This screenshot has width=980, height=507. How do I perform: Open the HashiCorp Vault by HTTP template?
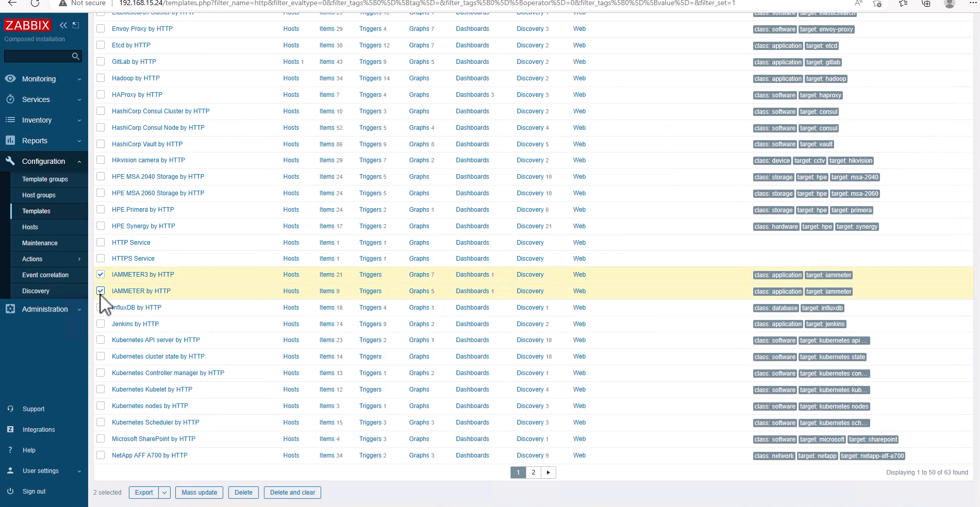[147, 144]
